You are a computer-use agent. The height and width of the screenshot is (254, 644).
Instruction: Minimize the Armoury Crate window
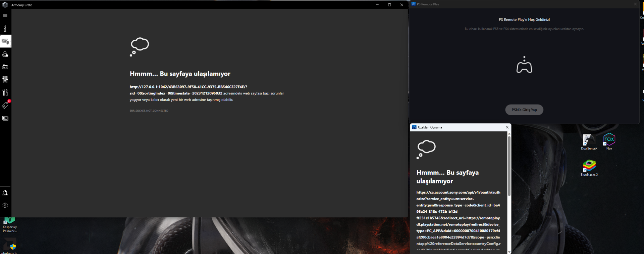(377, 5)
